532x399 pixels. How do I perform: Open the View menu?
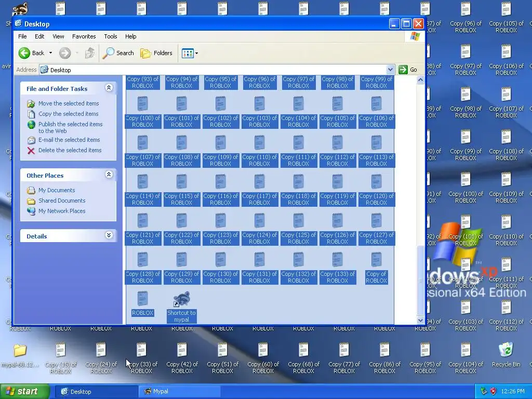(x=58, y=36)
